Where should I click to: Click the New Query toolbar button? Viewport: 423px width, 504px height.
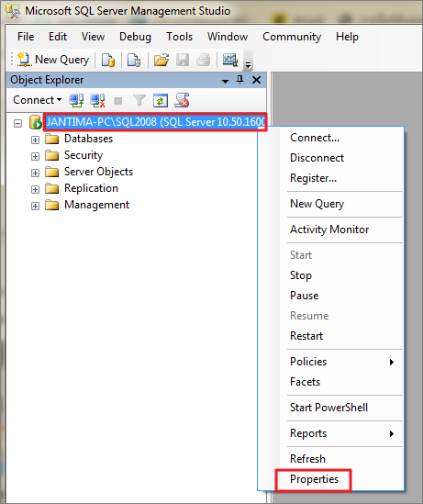(x=53, y=60)
